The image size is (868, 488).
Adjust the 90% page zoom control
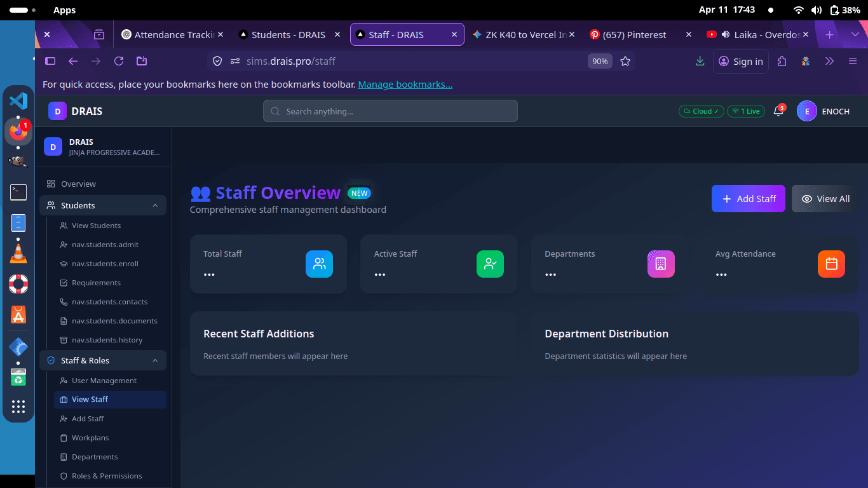(x=599, y=61)
